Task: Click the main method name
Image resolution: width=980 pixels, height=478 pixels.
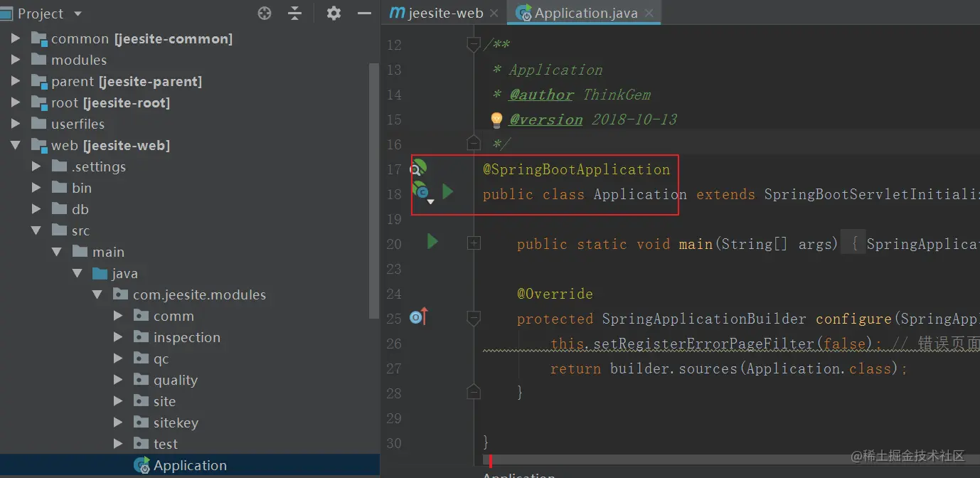Action: (x=696, y=244)
